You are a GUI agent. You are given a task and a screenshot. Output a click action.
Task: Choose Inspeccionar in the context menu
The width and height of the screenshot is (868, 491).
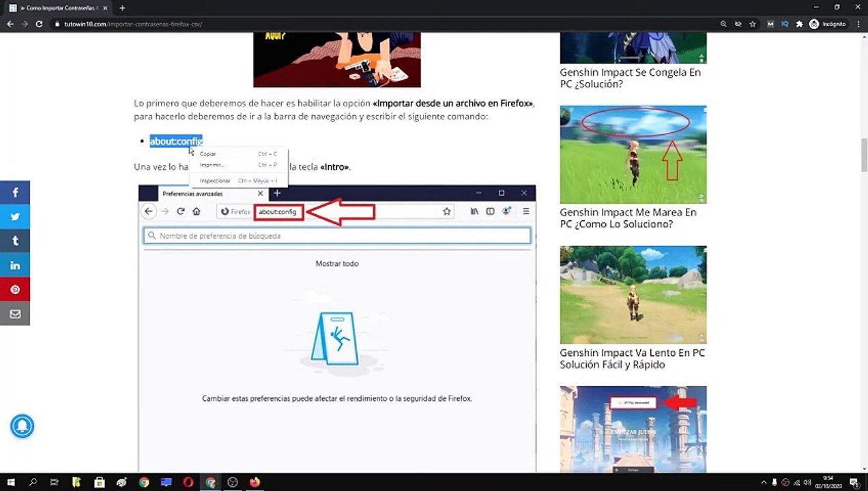[x=238, y=181]
